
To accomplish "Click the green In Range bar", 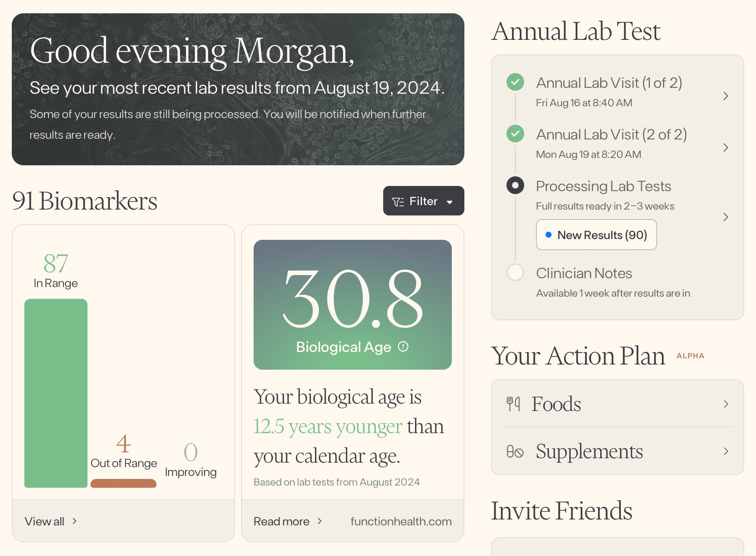I will coord(56,393).
